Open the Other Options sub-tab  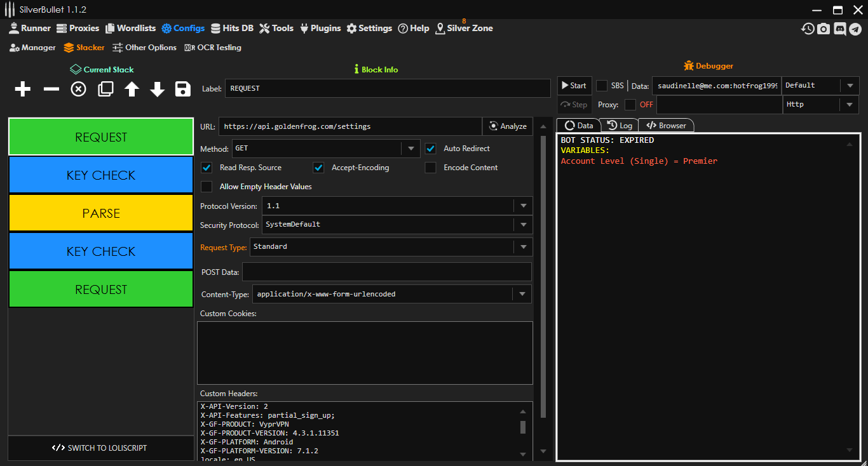point(144,48)
